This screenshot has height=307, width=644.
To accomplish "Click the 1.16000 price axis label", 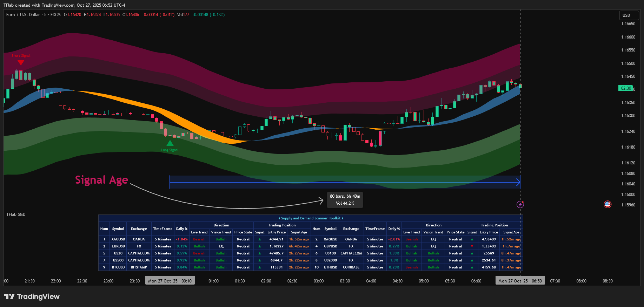I will (x=628, y=195).
